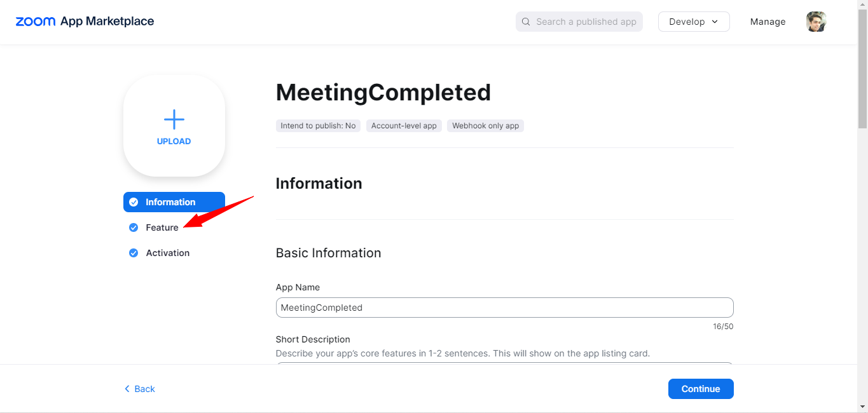Switch to the Activation section
Viewport: 868px width, 413px height.
[168, 253]
